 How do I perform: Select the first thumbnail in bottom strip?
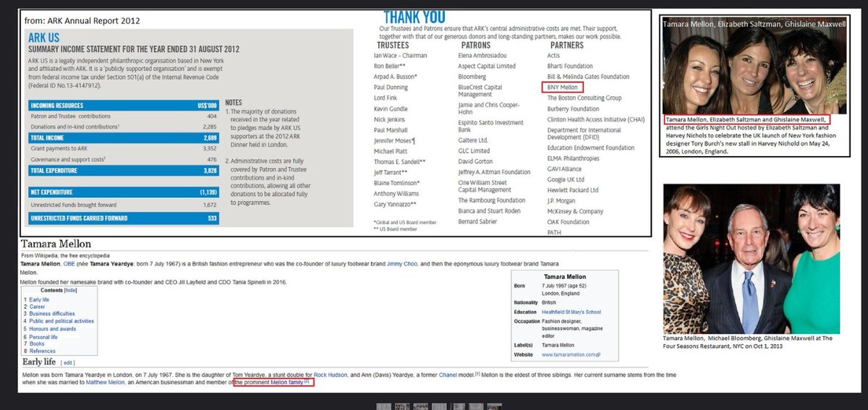click(383, 406)
